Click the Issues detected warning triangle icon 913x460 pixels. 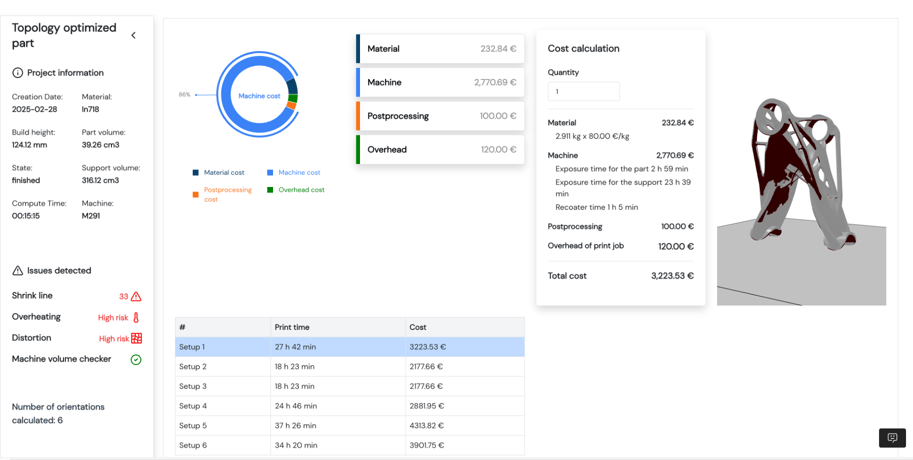[17, 271]
